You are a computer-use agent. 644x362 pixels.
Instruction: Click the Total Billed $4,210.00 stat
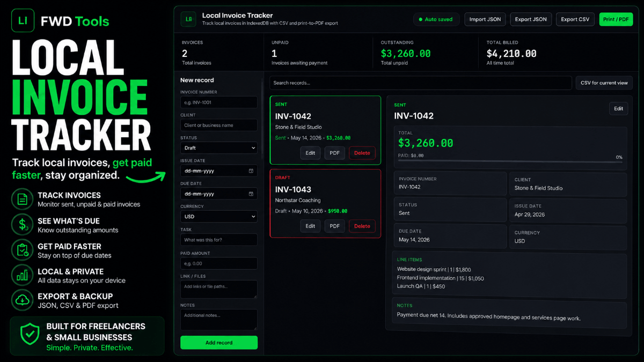click(511, 54)
